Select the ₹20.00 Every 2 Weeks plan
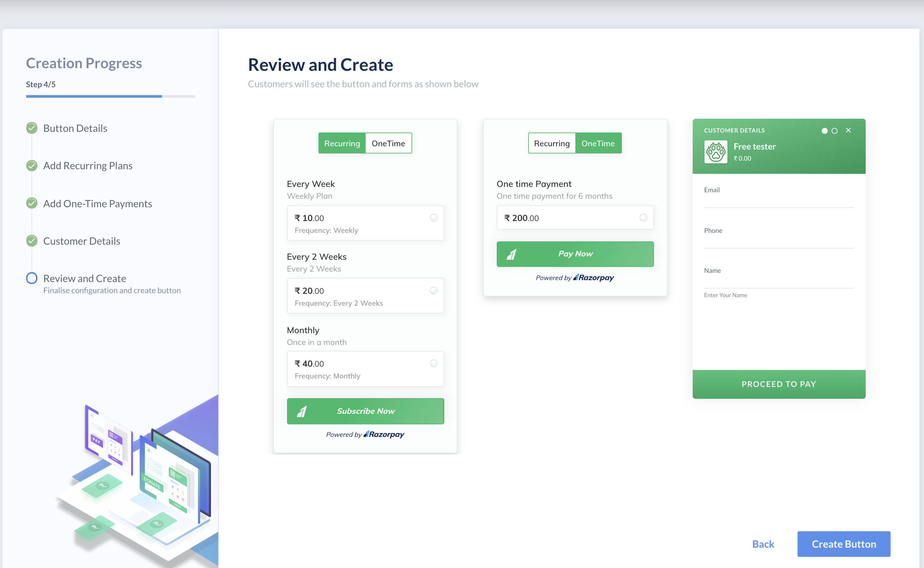The height and width of the screenshot is (568, 924). pyautogui.click(x=365, y=296)
